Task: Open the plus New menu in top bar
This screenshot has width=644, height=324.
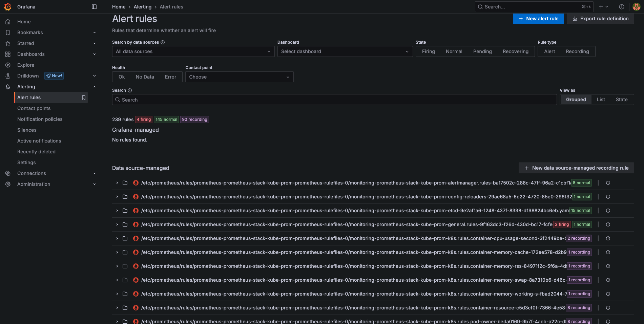Action: point(603,7)
